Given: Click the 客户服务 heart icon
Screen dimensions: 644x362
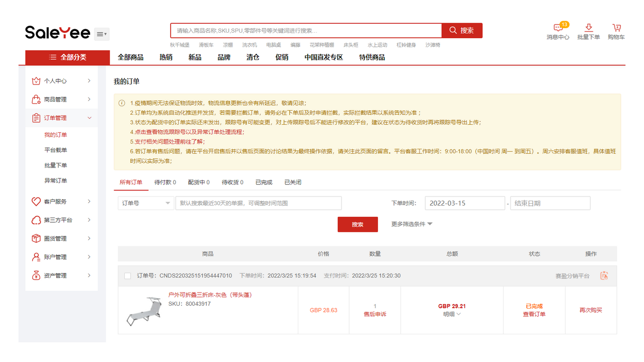Looking at the screenshot, I should pos(36,202).
